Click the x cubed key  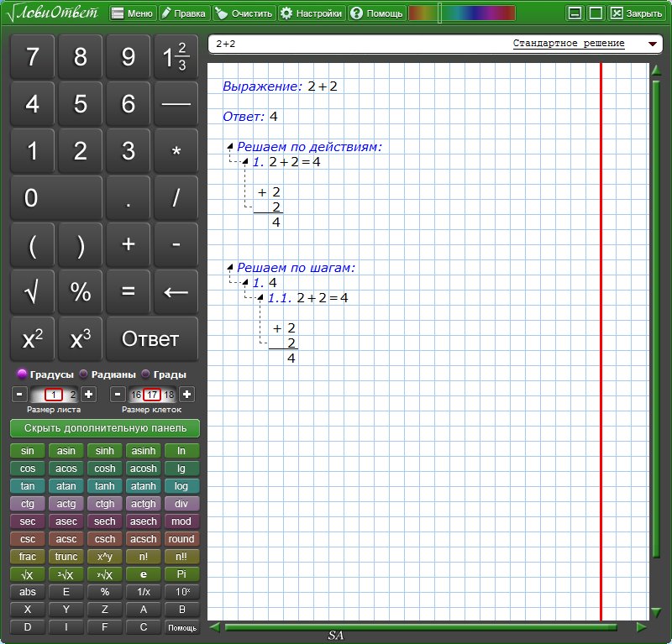tap(80, 339)
